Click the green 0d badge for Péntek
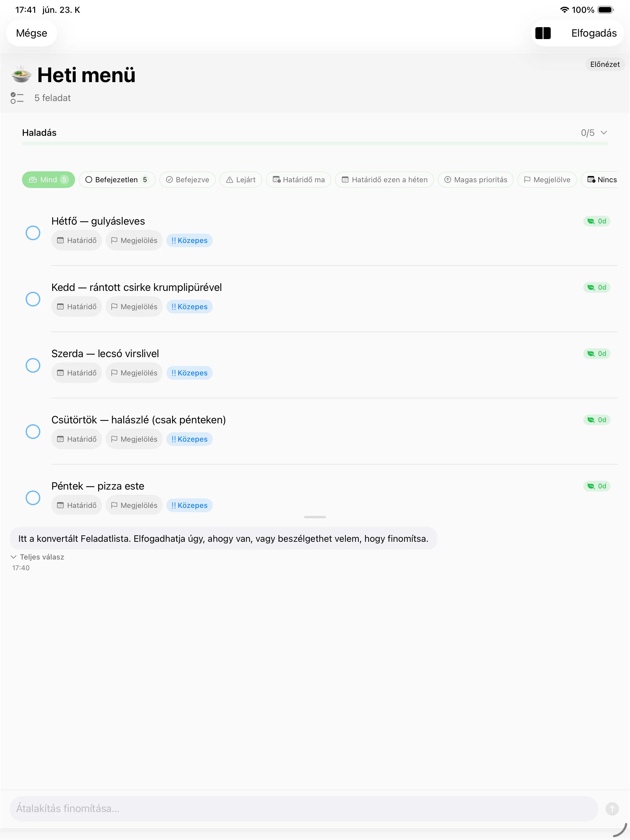630x840 pixels. (597, 486)
